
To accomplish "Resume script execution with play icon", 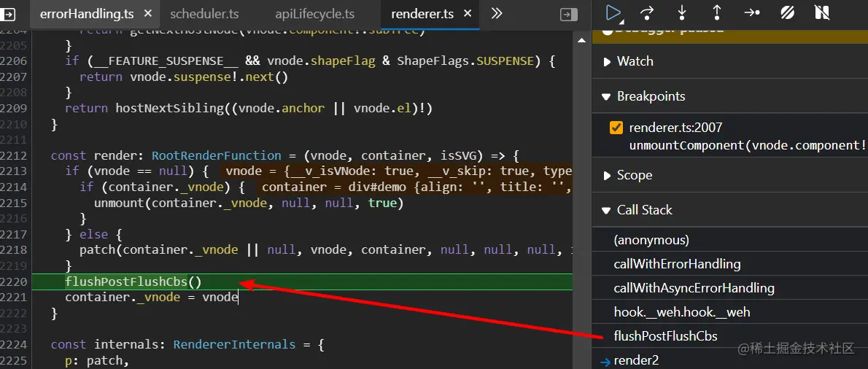I will click(x=613, y=12).
